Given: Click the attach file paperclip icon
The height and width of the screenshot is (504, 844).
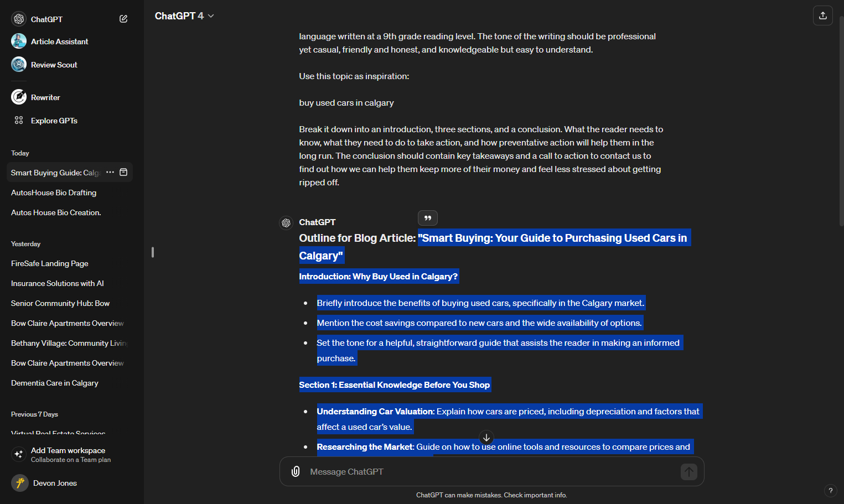Looking at the screenshot, I should [296, 471].
